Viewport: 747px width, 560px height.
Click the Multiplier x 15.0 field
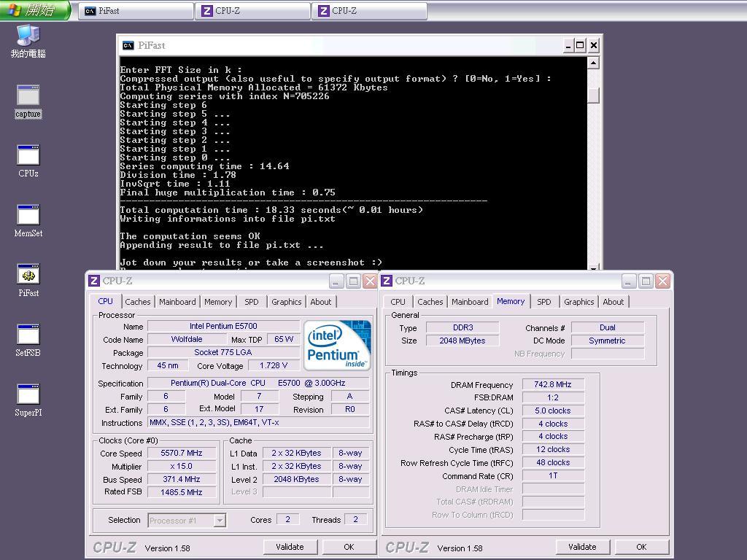[x=182, y=466]
